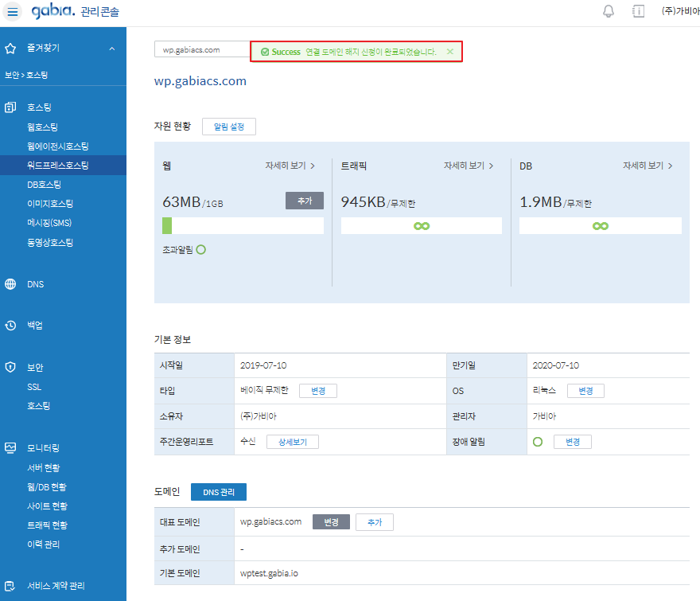Click the 만기일 value 2020-07-10

pos(556,365)
